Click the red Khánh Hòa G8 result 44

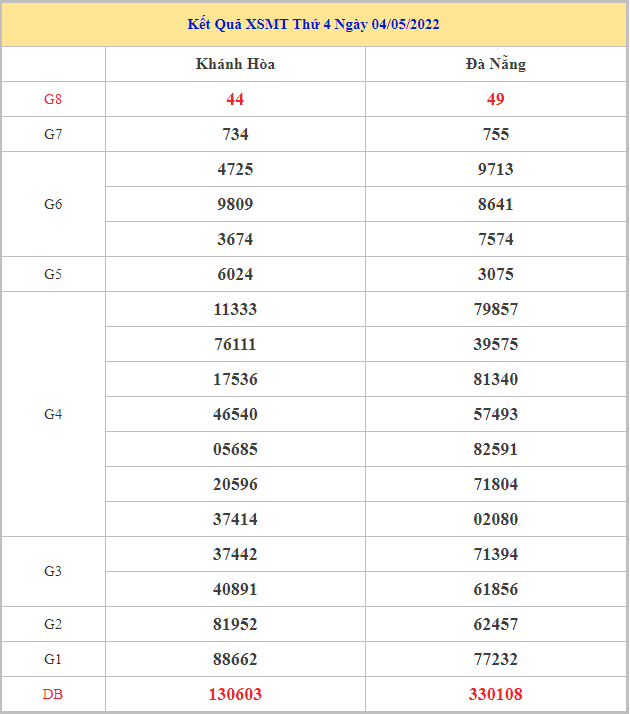point(235,99)
